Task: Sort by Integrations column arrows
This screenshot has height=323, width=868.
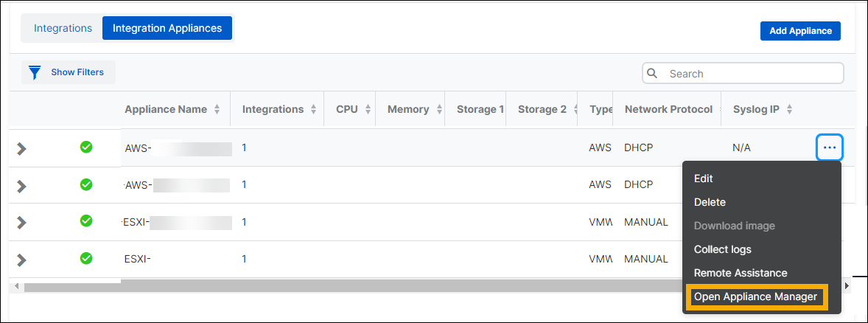Action: point(313,110)
